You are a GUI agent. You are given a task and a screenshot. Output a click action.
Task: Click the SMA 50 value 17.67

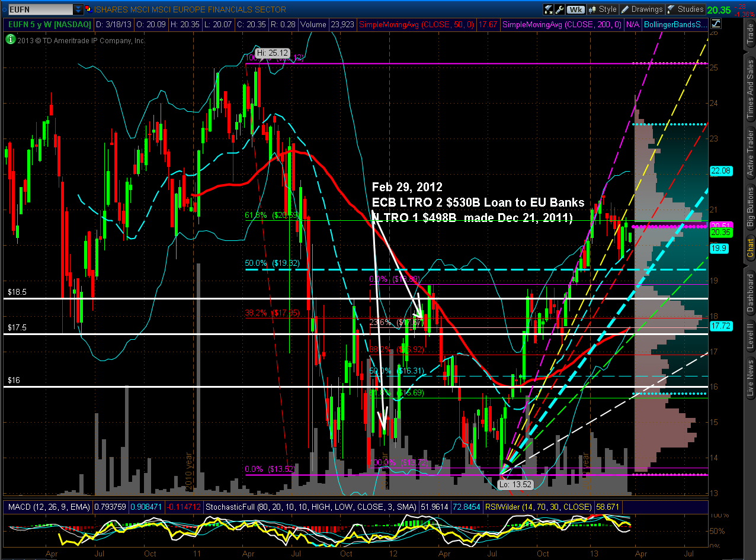[488, 25]
